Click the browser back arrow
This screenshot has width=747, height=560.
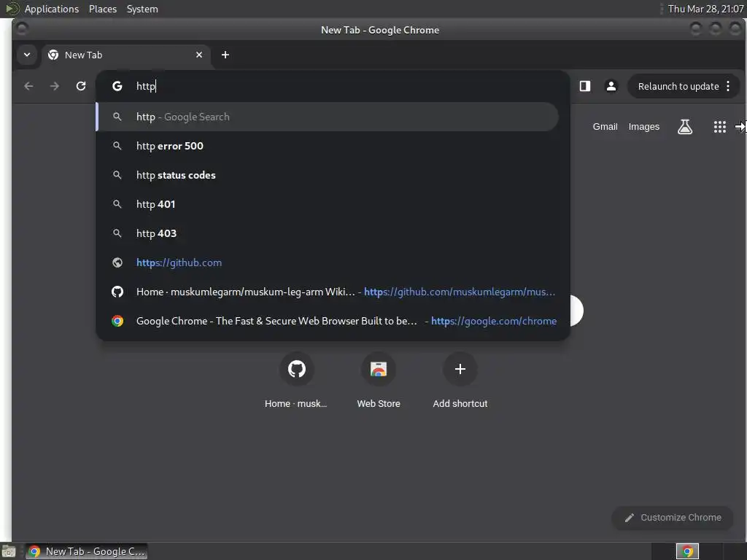28,86
